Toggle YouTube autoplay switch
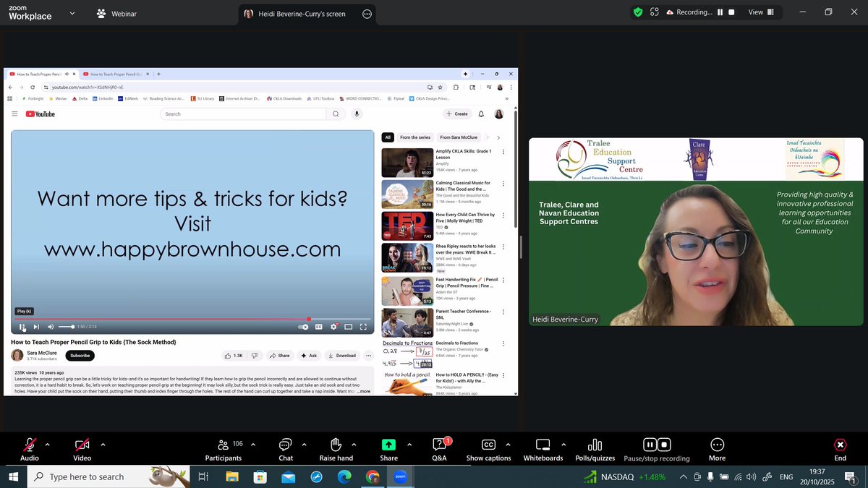The image size is (868, 488). (x=304, y=327)
